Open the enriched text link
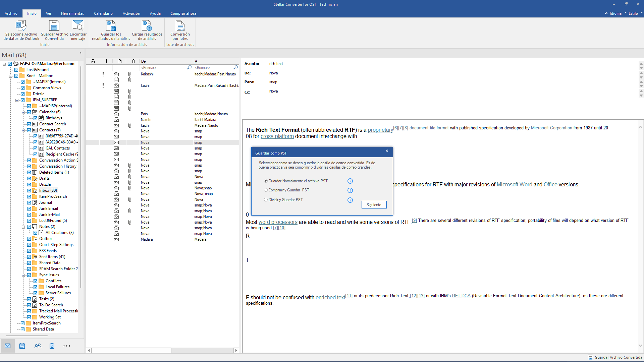Screen dimensions: 644x362 pos(330,298)
